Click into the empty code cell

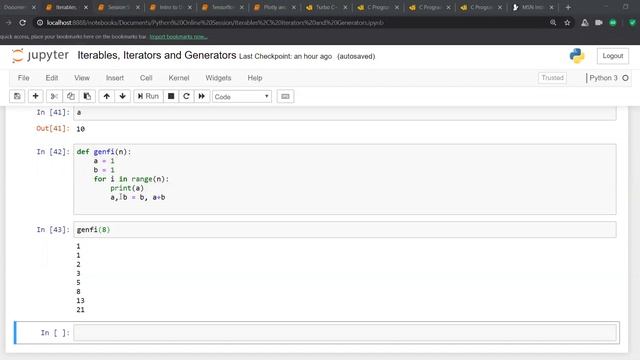(x=344, y=333)
